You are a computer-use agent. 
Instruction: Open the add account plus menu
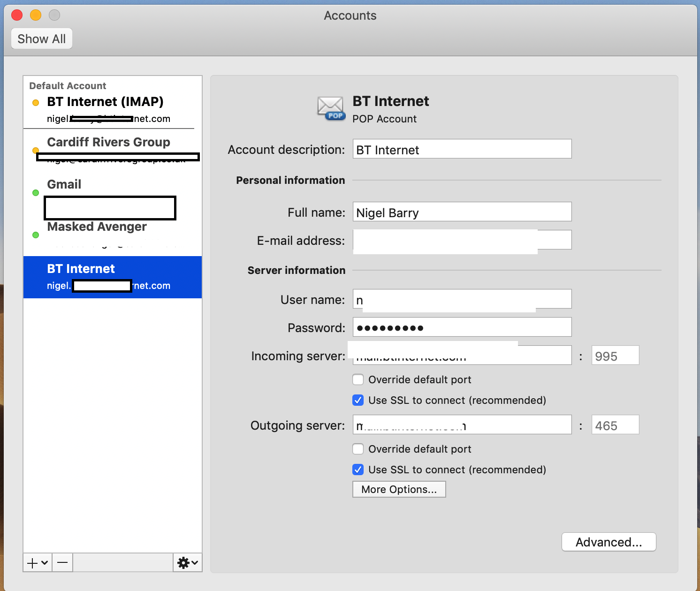pos(38,562)
